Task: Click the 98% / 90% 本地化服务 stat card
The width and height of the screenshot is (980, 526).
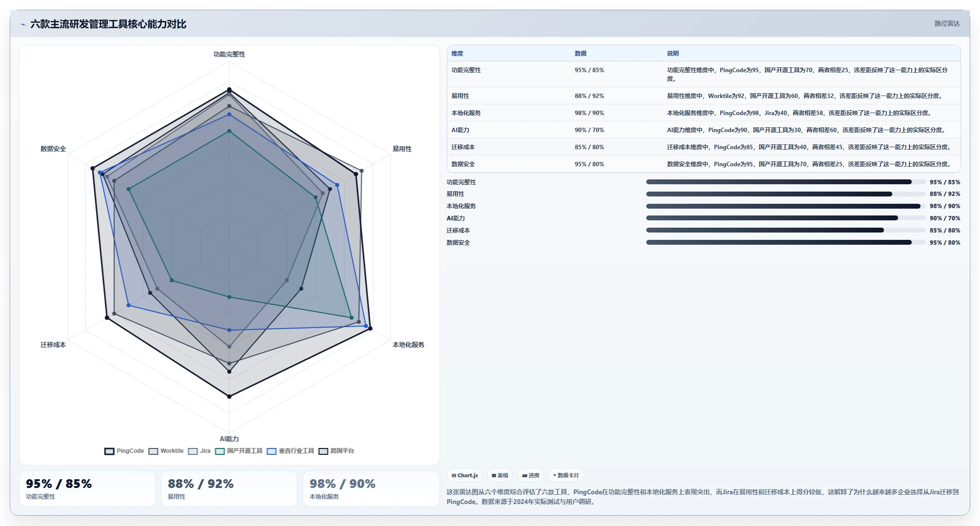Action: 371,488
